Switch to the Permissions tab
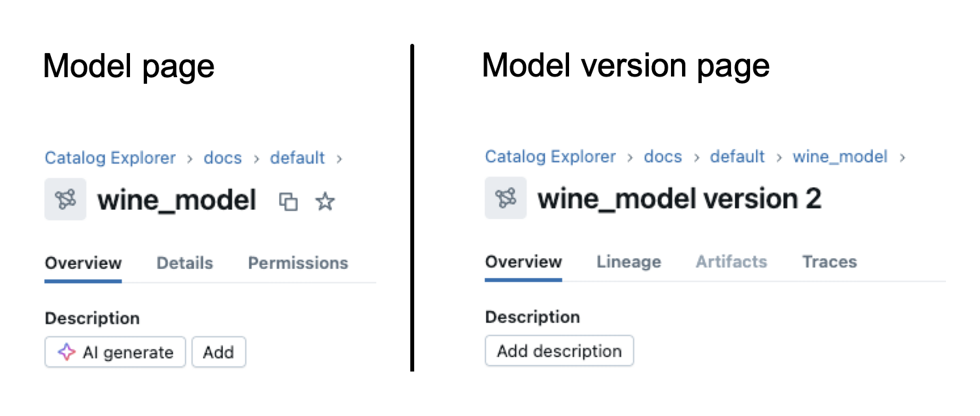Viewport: 980px width, 416px height. pyautogui.click(x=298, y=263)
